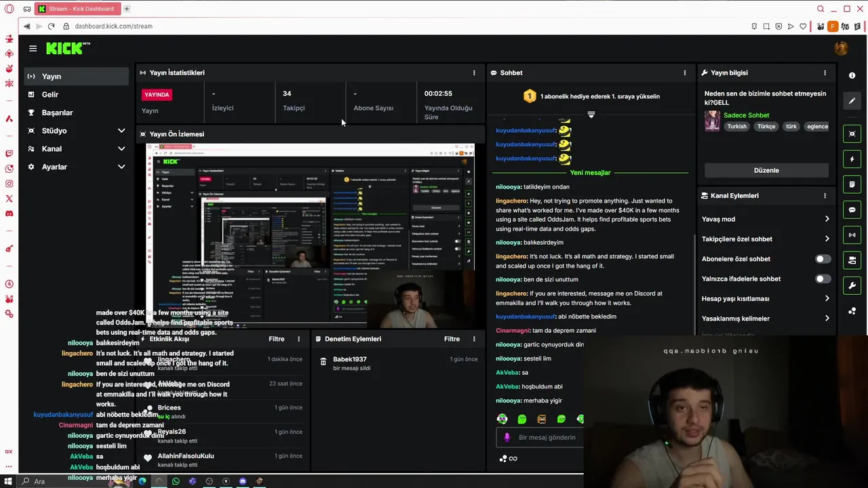Click the pencil edit icon in right rail
This screenshot has width=868, height=488.
(x=852, y=101)
